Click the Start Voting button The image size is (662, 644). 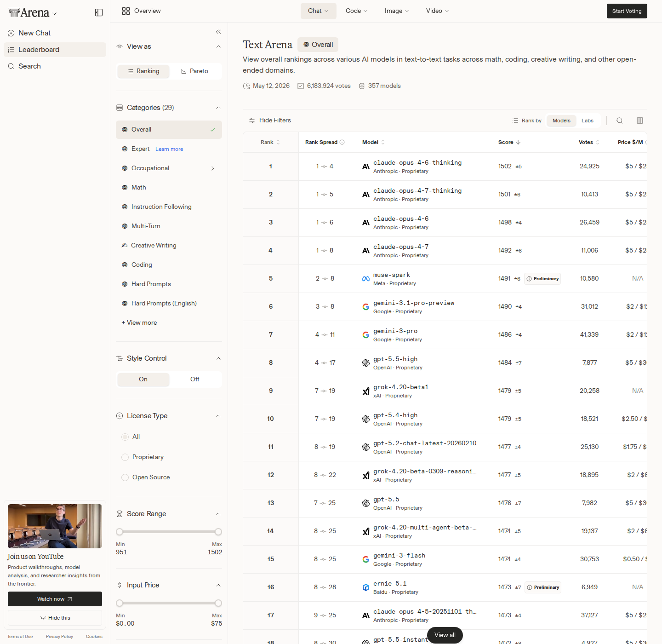pos(627,11)
